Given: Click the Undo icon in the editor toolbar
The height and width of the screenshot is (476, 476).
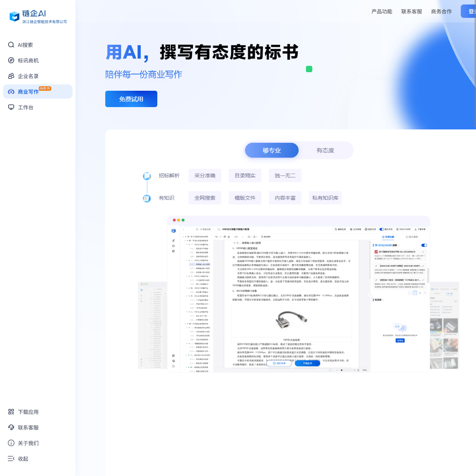Looking at the screenshot, I should [216, 237].
